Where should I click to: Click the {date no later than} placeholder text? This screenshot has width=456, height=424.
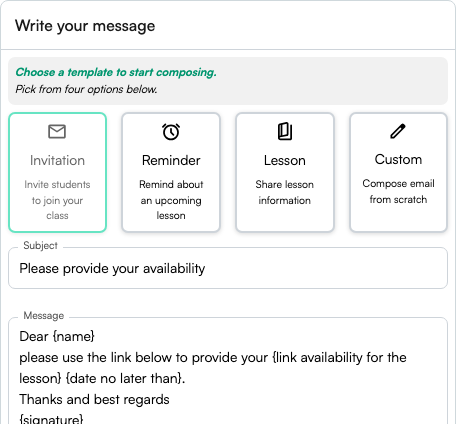pyautogui.click(x=124, y=378)
